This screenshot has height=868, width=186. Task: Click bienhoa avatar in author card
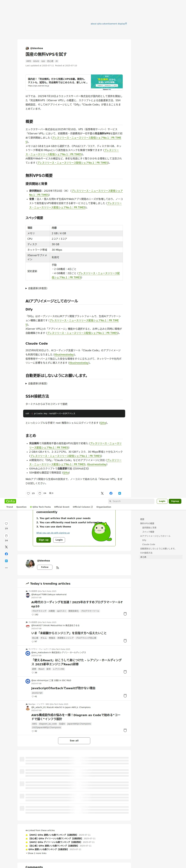30,563
